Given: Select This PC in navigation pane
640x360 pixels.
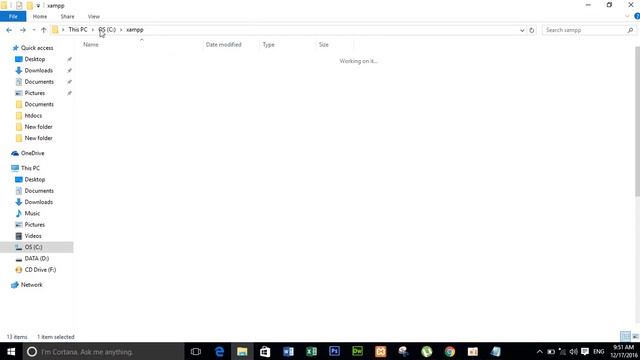Looking at the screenshot, I should pos(30,168).
